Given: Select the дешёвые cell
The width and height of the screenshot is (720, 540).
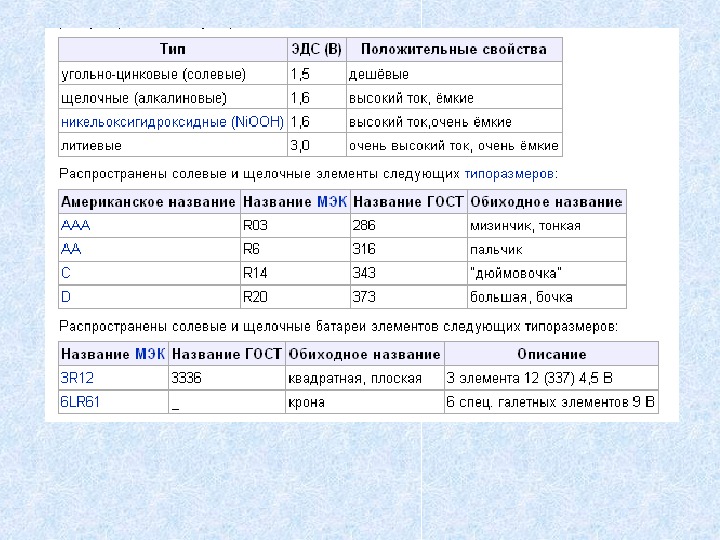Looking at the screenshot, I should click(455, 74).
